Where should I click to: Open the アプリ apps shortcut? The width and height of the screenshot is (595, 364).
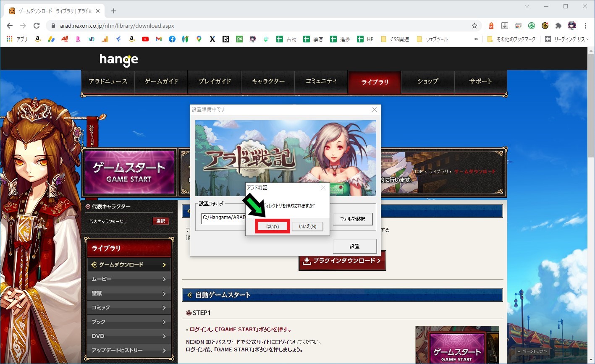[x=17, y=39]
